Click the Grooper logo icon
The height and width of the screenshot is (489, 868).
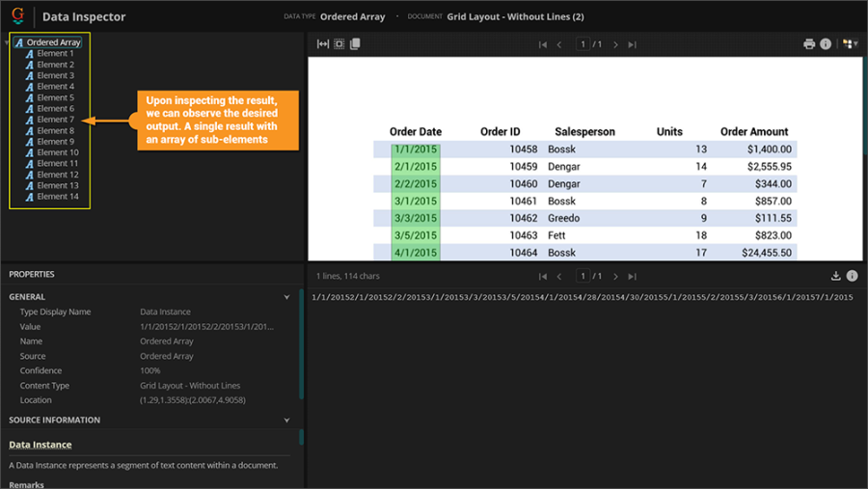coord(17,15)
